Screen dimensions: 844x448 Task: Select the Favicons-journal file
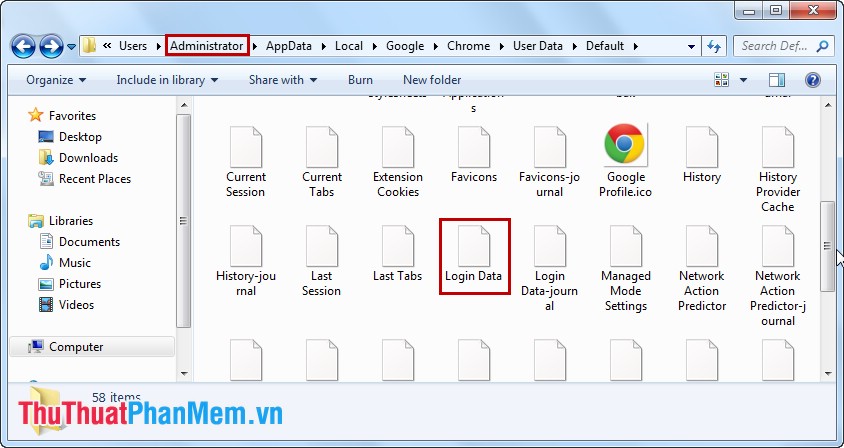click(x=549, y=162)
